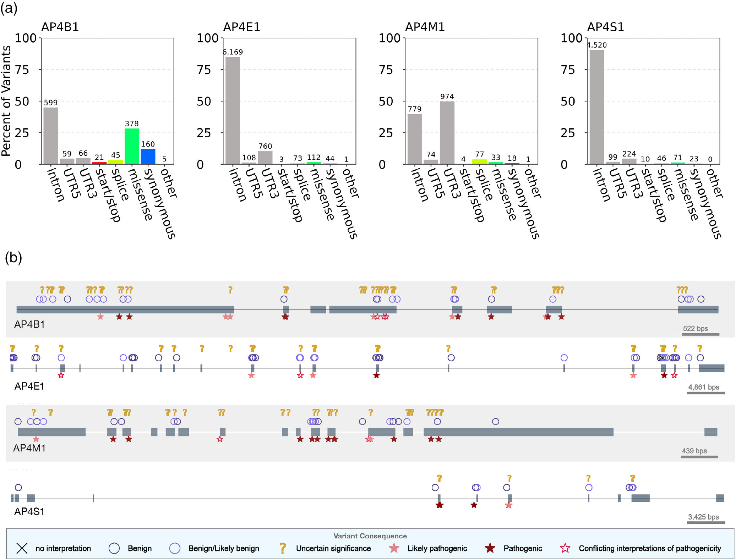Click the '522 bps' scale label

tap(695, 328)
